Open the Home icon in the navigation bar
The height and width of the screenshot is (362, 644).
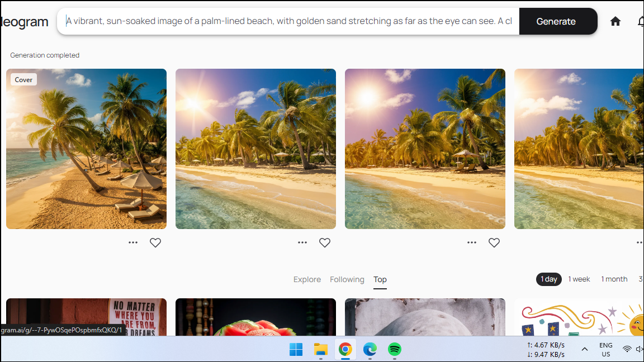pos(615,21)
